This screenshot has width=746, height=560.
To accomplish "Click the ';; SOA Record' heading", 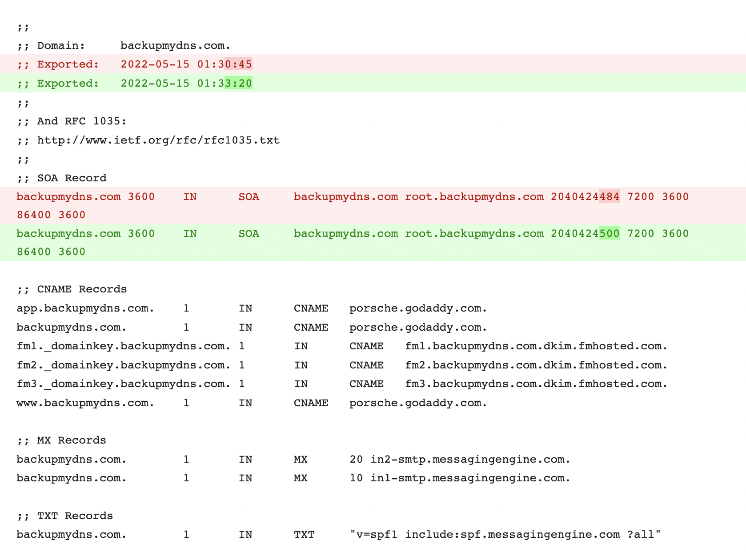I will pyautogui.click(x=62, y=178).
